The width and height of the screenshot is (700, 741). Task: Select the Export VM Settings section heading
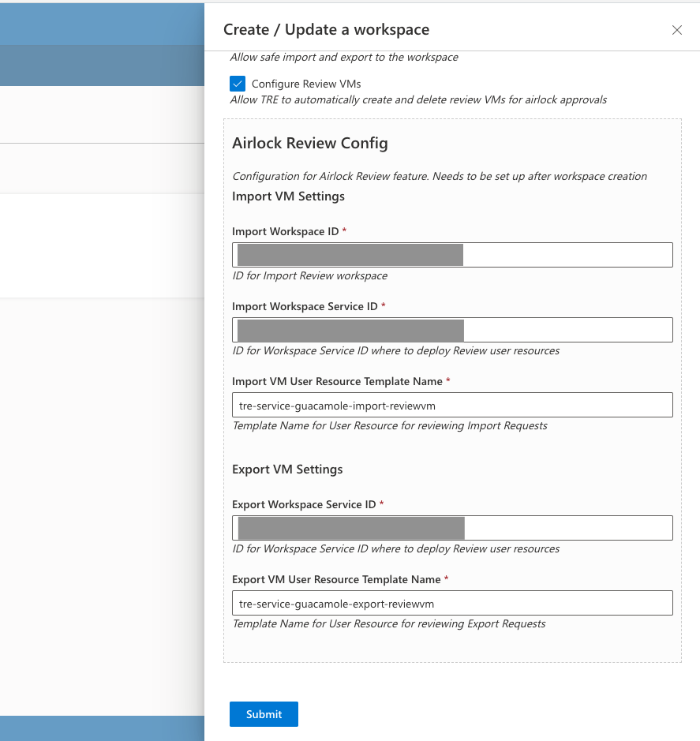click(x=287, y=470)
